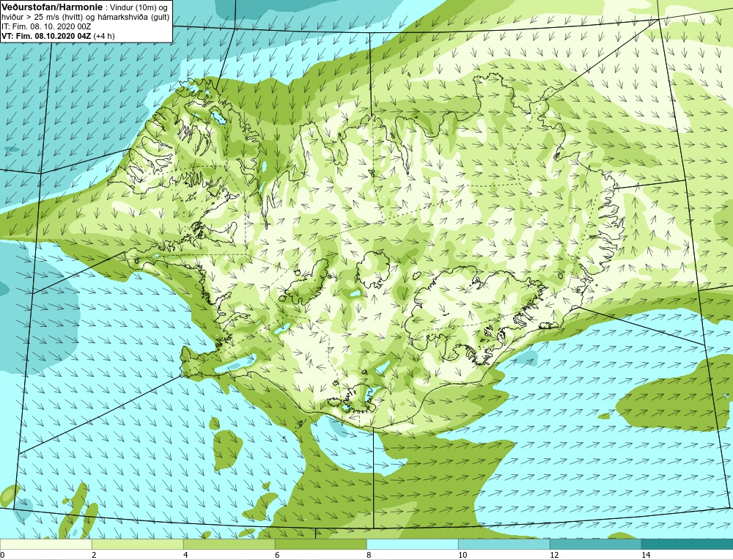Click the 10–12 m/s light teal legend swatch
The height and width of the screenshot is (560, 733).
click(504, 544)
